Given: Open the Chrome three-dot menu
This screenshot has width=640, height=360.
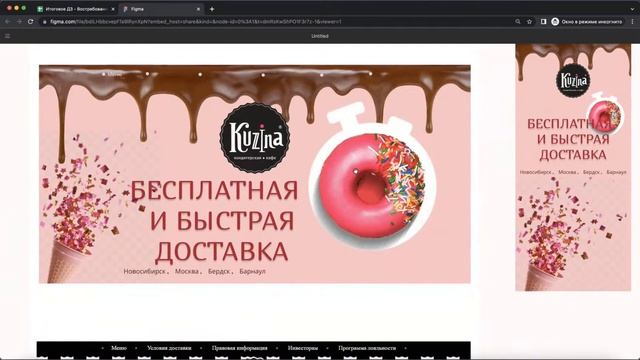Looking at the screenshot, I should coord(632,22).
